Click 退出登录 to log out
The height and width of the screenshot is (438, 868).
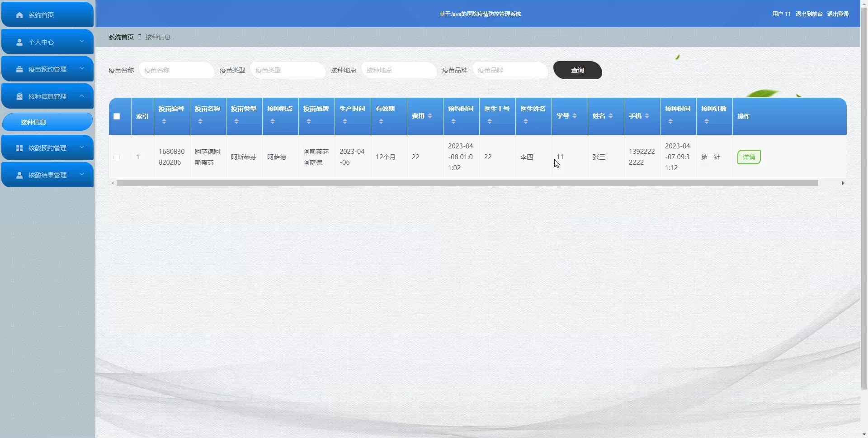[838, 14]
